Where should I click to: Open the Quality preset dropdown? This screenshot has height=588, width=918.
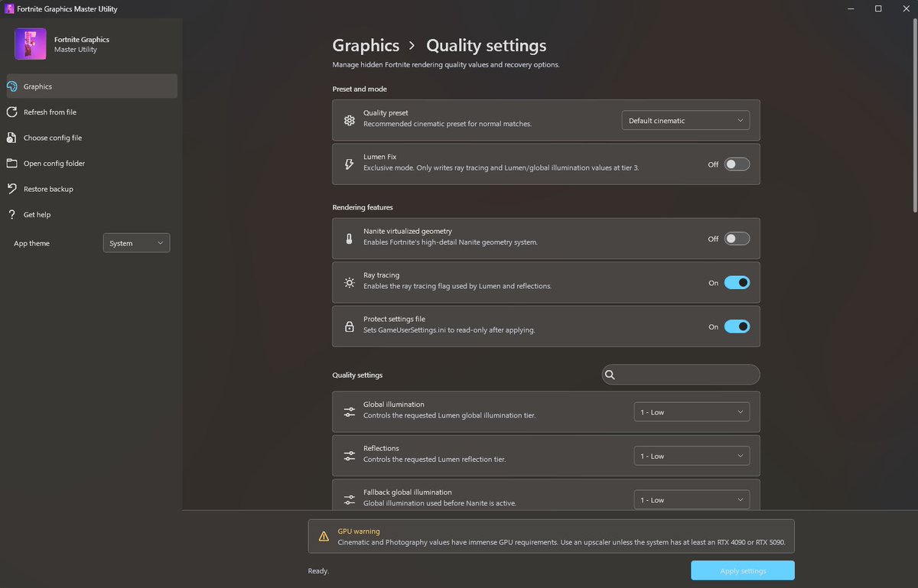click(685, 120)
